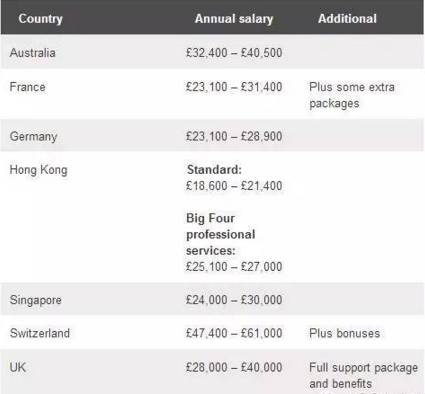Image resolution: width=425 pixels, height=394 pixels.
Task: Select Germany salary £23,100 – £28,900
Action: tap(234, 136)
